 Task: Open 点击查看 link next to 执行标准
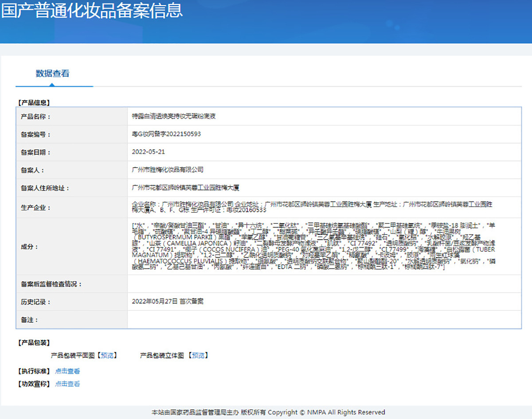(x=67, y=371)
